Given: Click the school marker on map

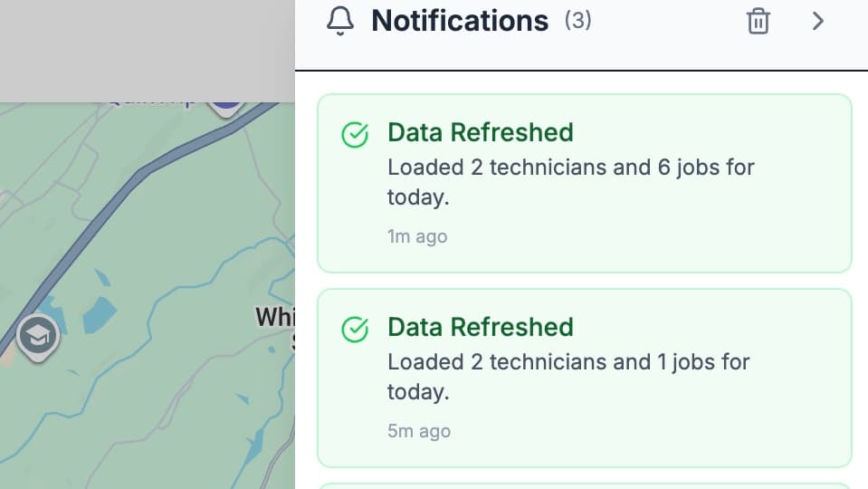Looking at the screenshot, I should tap(37, 337).
